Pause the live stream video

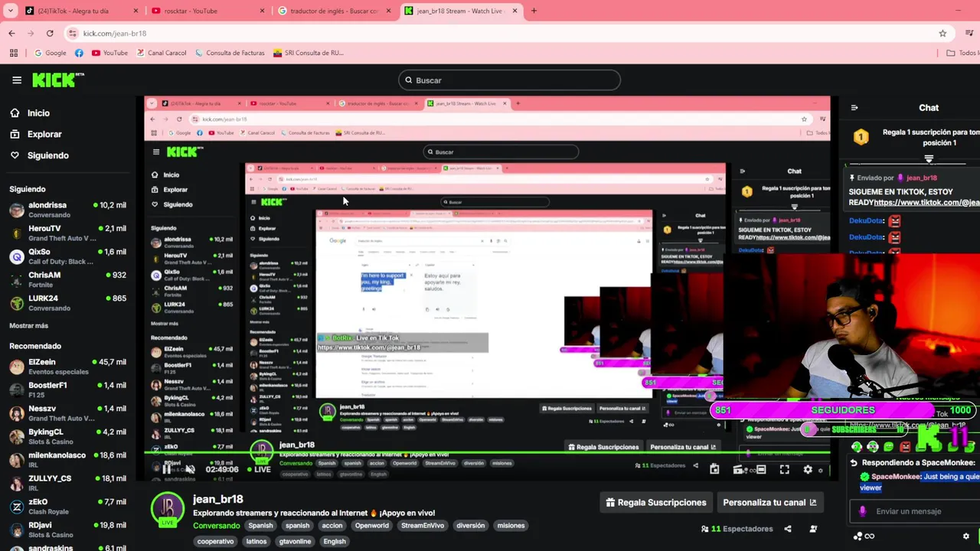(167, 469)
